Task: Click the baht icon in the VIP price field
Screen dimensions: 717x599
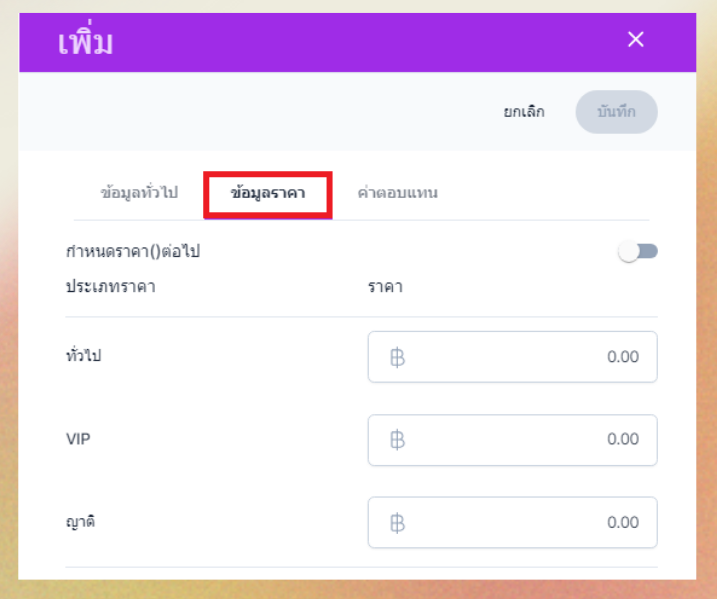Action: click(x=397, y=440)
